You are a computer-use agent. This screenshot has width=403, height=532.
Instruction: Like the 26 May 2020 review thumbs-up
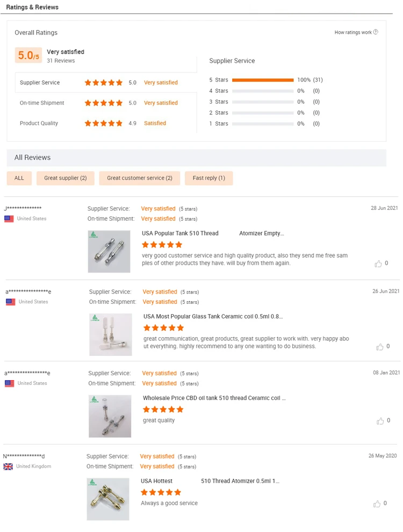(377, 504)
